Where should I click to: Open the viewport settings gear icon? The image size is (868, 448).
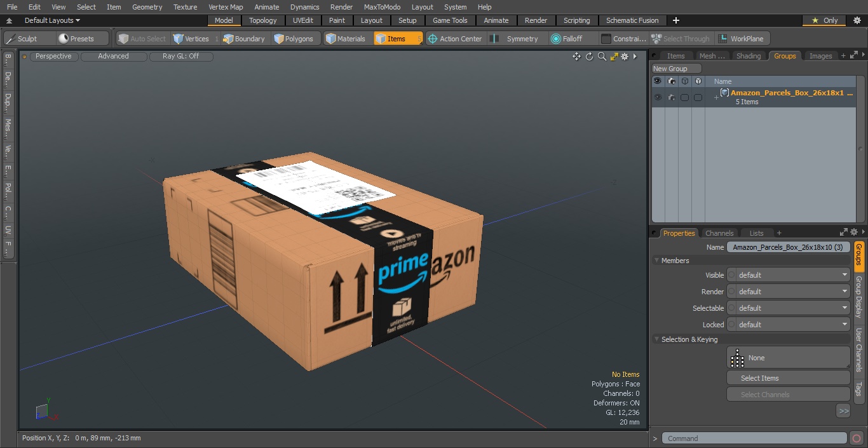point(625,57)
